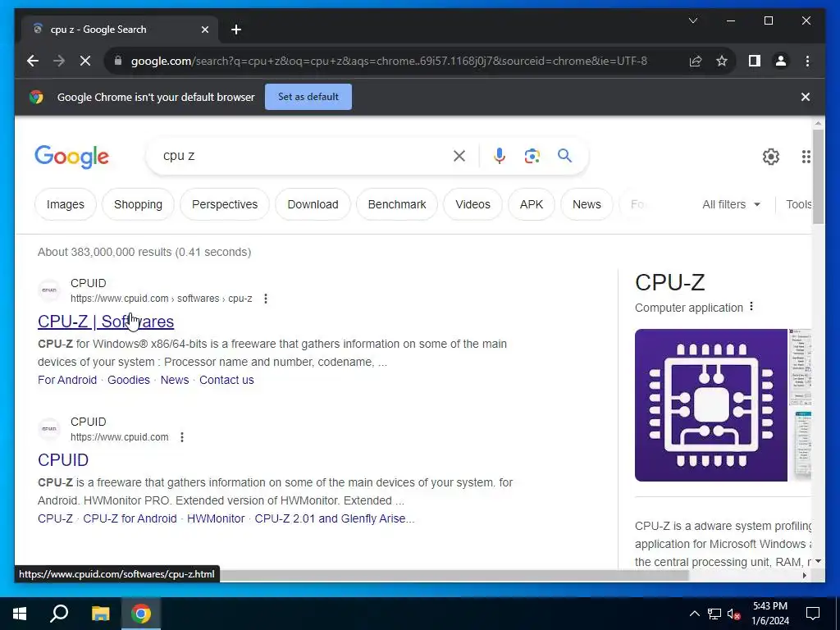840x630 pixels.
Task: Open the Windows Start menu
Action: 20,614
